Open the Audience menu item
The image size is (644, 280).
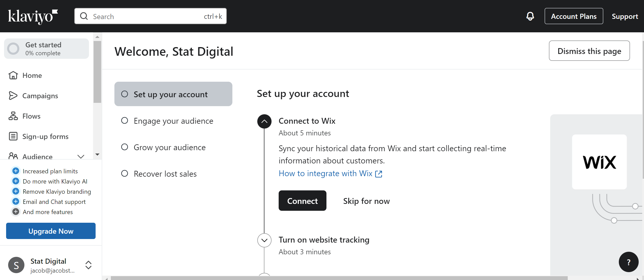[47, 156]
